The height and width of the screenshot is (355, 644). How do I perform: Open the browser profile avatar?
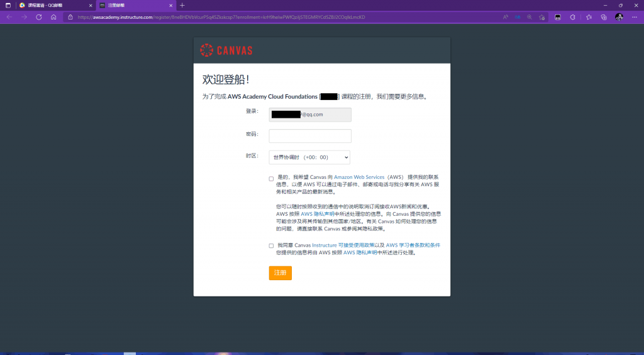point(619,17)
